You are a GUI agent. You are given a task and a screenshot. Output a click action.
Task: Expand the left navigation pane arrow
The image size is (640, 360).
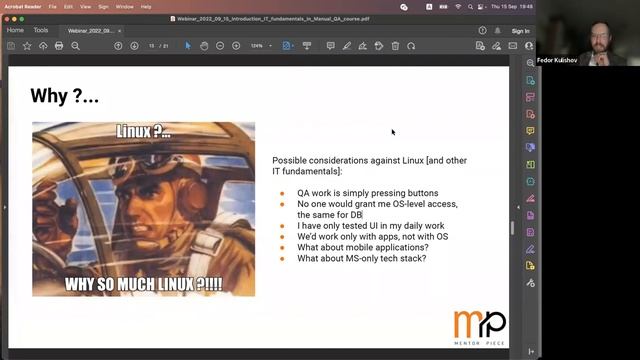tap(4, 207)
